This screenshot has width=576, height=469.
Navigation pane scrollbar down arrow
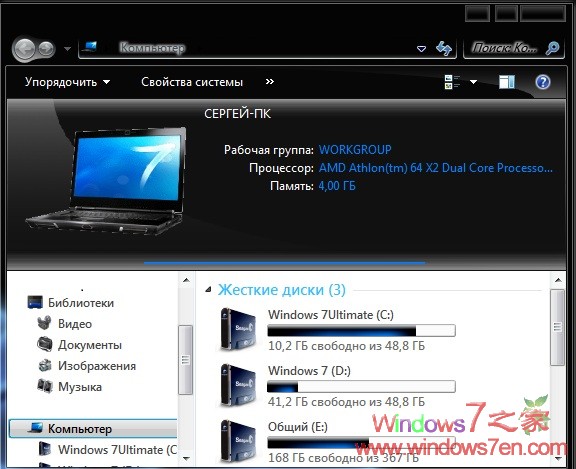click(186, 458)
